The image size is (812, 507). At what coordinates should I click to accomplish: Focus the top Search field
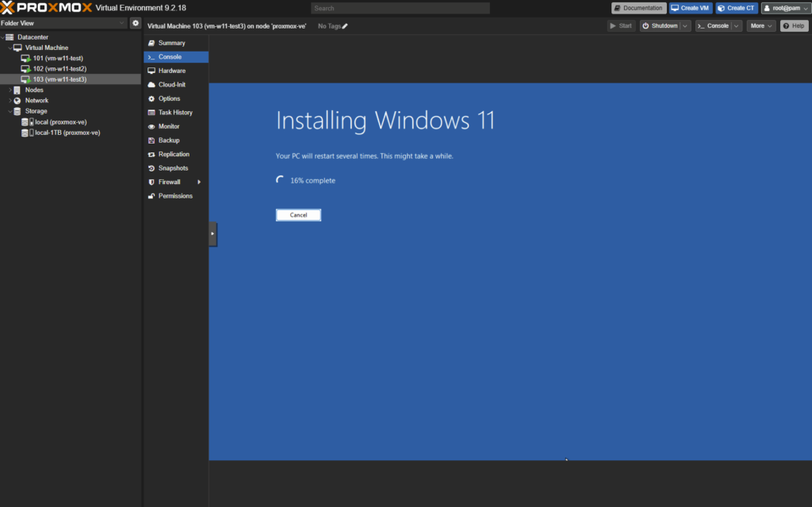tap(400, 8)
